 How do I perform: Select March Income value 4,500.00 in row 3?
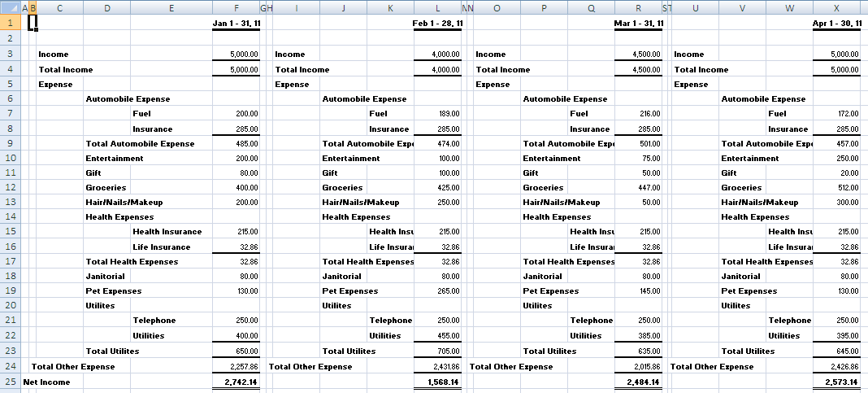point(639,54)
